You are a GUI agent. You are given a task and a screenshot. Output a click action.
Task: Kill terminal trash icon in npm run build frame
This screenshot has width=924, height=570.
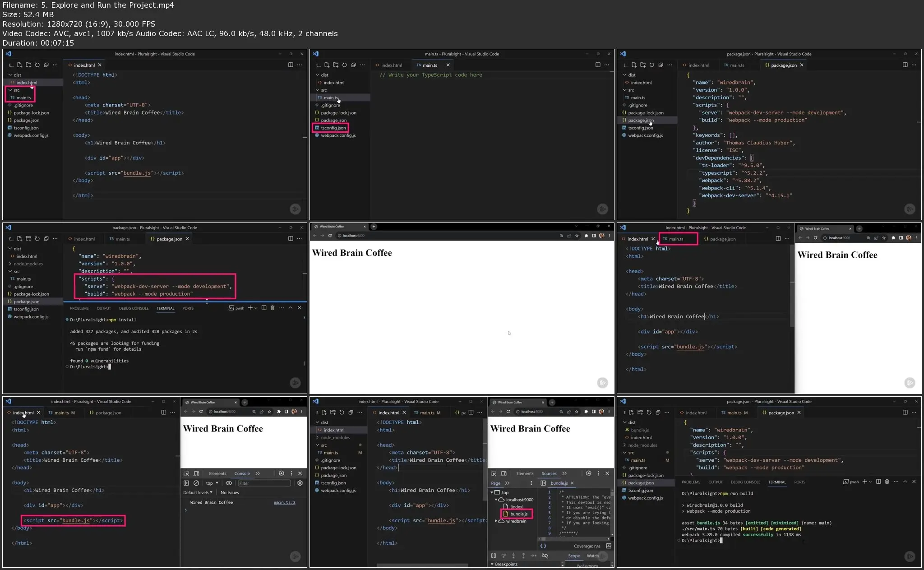pos(887,482)
